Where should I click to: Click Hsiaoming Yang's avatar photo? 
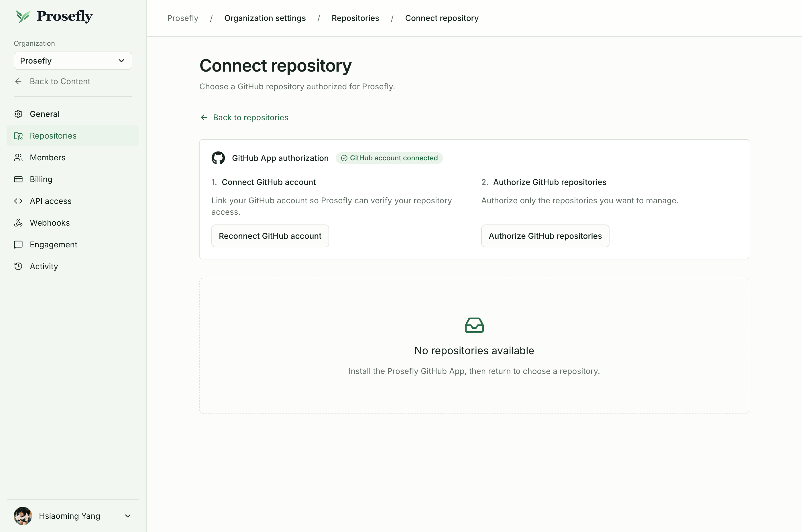(23, 516)
